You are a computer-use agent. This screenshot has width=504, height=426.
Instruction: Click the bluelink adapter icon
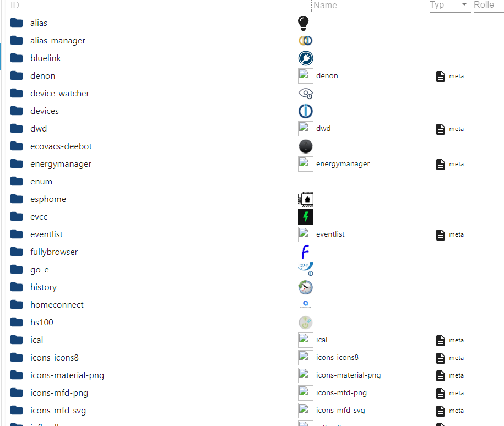click(305, 58)
